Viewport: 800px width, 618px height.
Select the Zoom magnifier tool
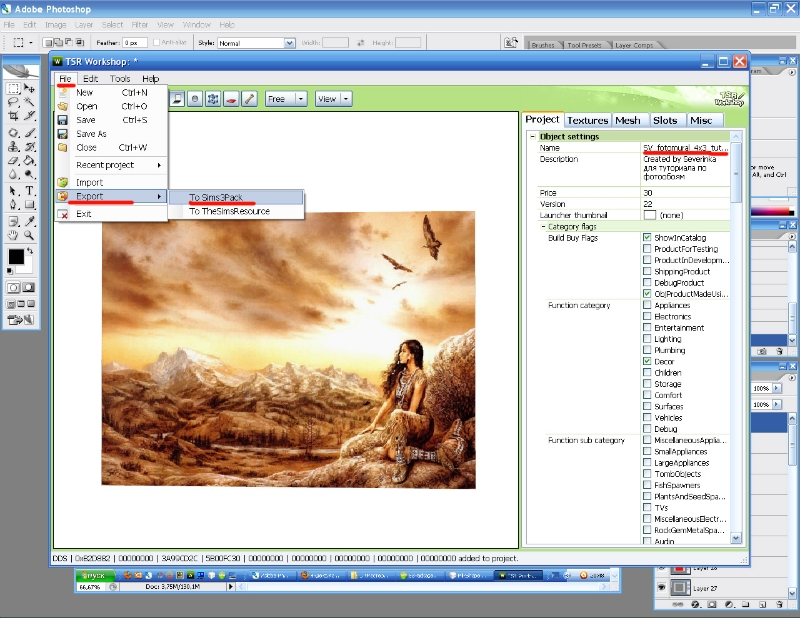tap(30, 235)
